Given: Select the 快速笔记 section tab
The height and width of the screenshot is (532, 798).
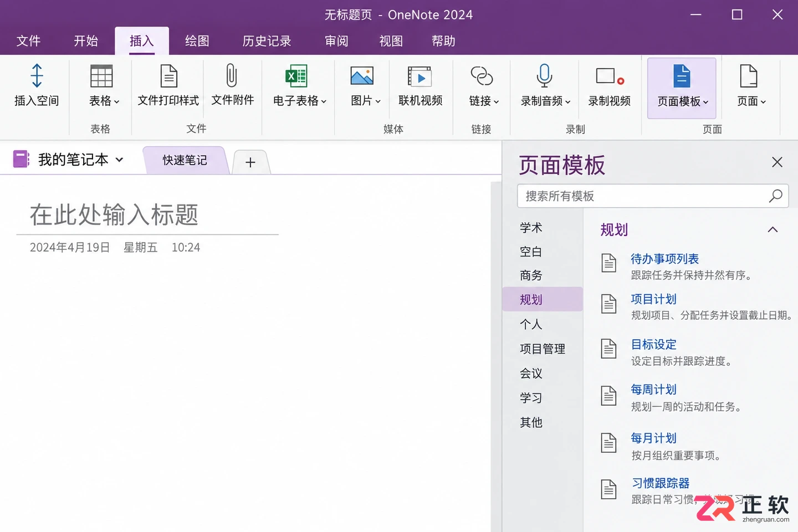Looking at the screenshot, I should [185, 160].
